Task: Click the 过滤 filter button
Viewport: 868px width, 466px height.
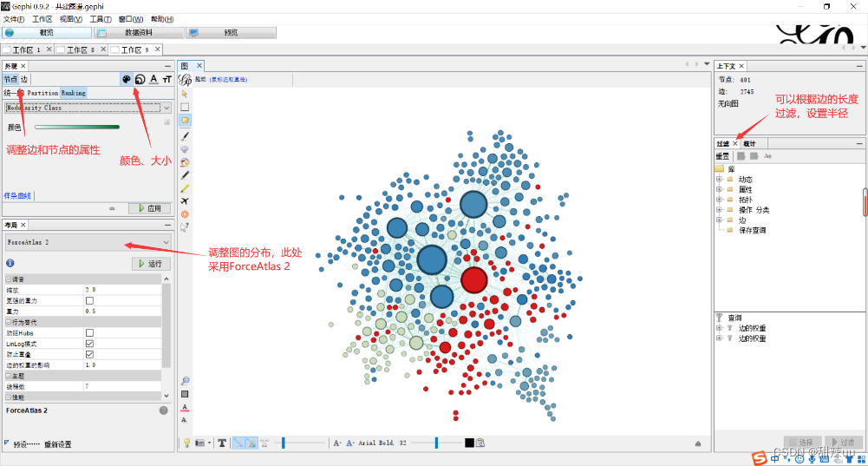Action: point(844,443)
